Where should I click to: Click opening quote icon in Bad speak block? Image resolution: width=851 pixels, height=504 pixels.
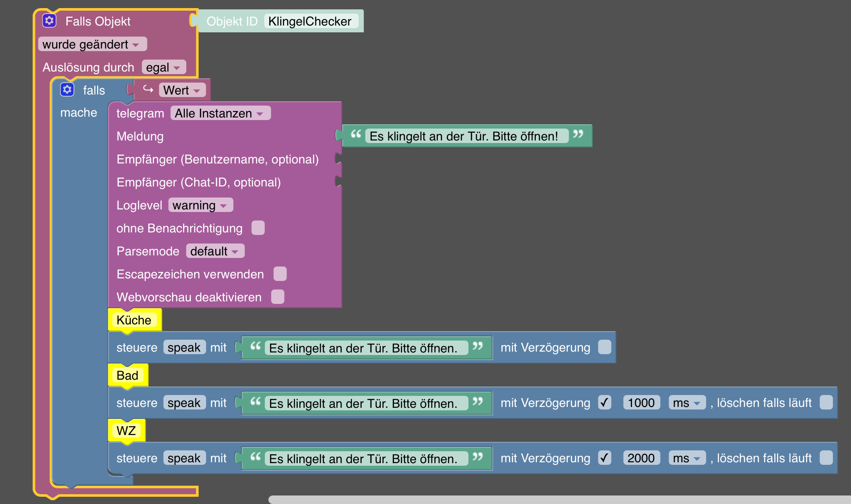coord(255,401)
